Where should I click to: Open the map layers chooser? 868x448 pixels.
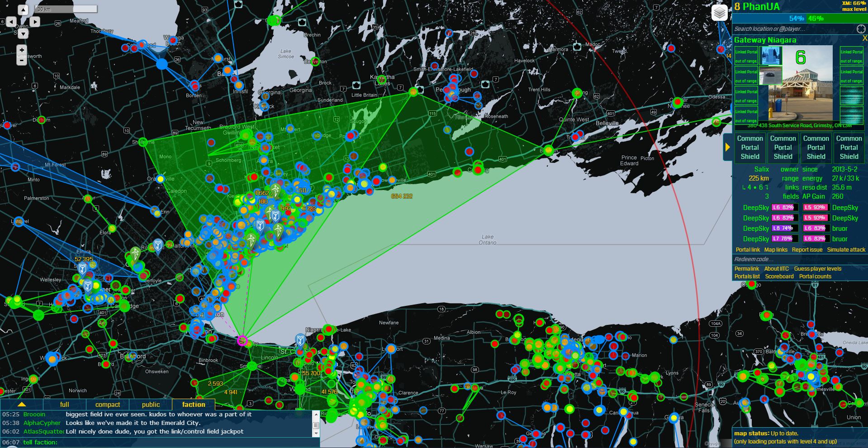tap(719, 13)
